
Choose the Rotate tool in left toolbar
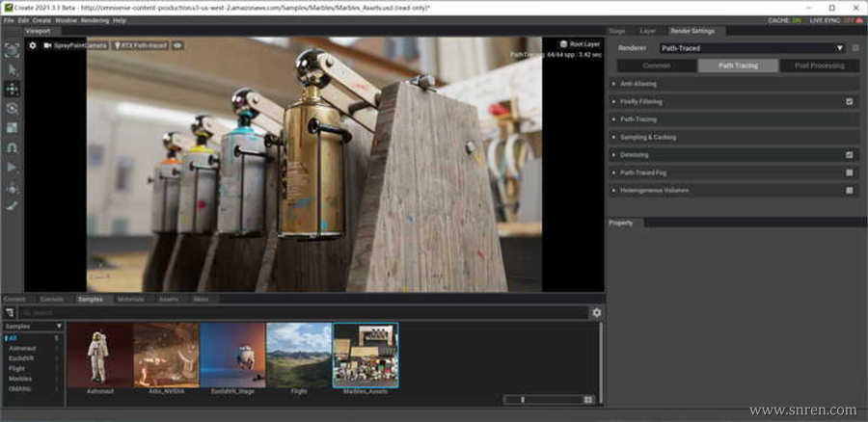pos(12,109)
